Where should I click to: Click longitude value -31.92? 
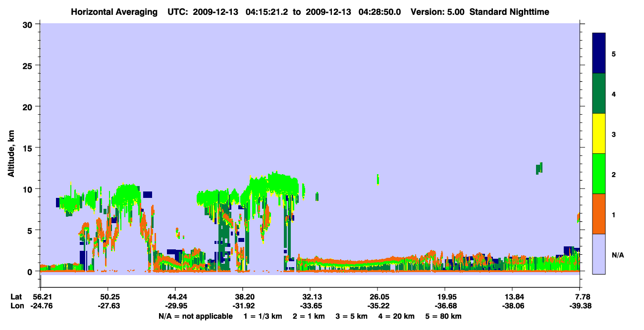(243, 306)
